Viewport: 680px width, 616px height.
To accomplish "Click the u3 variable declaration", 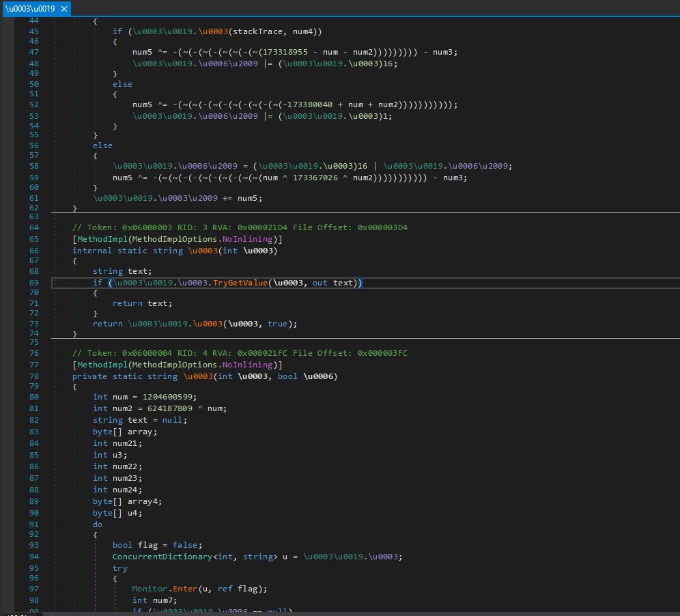I will point(117,455).
